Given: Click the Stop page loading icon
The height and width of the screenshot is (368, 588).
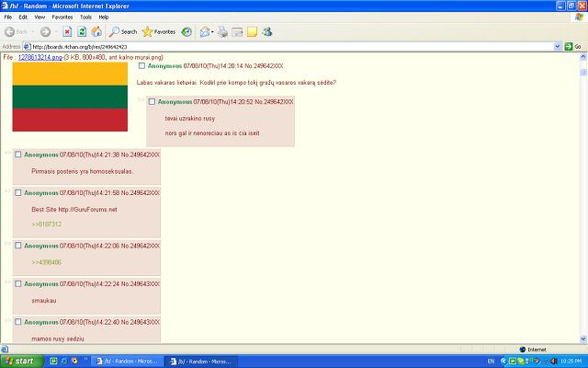Looking at the screenshot, I should pos(67,31).
